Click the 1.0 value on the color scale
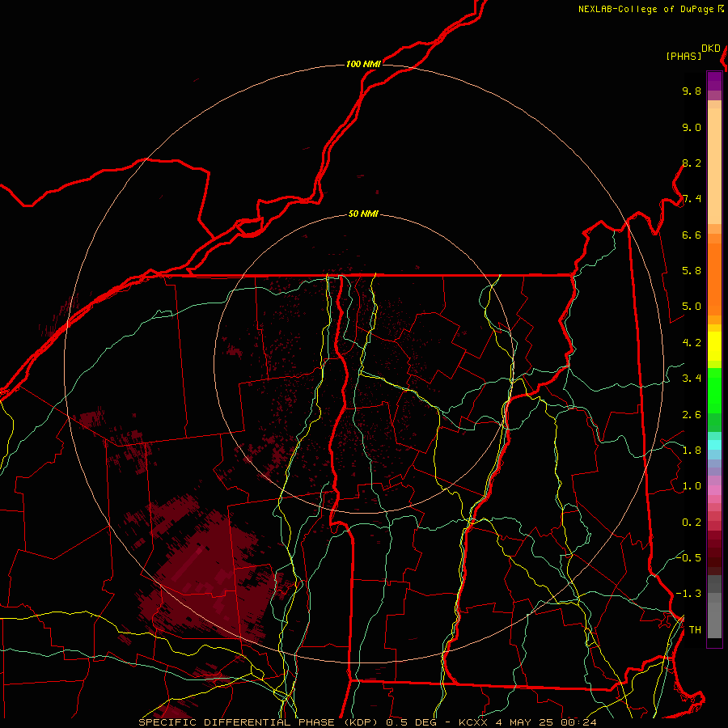Image resolution: width=728 pixels, height=728 pixels. point(692,485)
